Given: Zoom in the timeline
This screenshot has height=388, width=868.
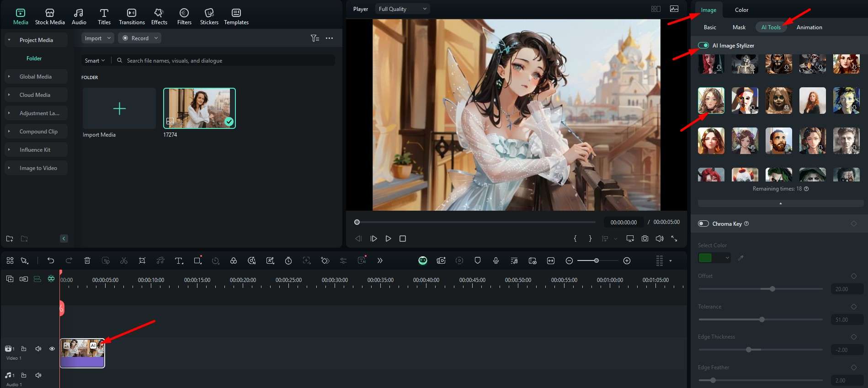Looking at the screenshot, I should (x=627, y=260).
